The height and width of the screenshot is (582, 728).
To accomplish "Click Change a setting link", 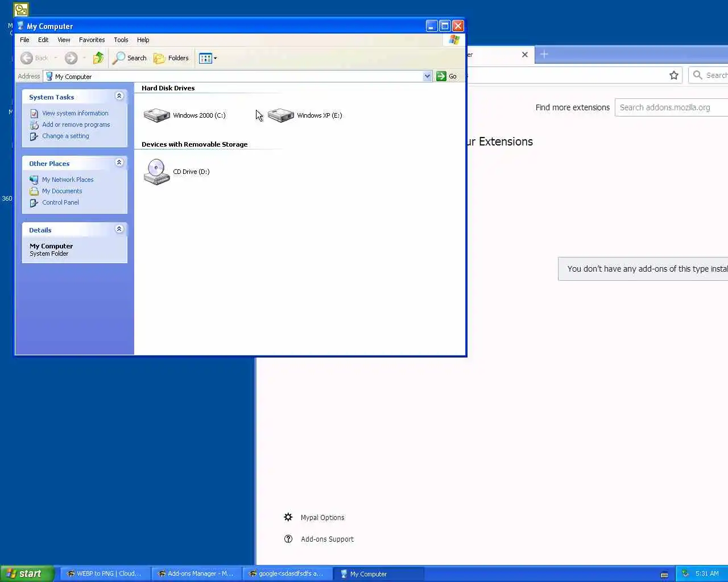I will tap(65, 136).
